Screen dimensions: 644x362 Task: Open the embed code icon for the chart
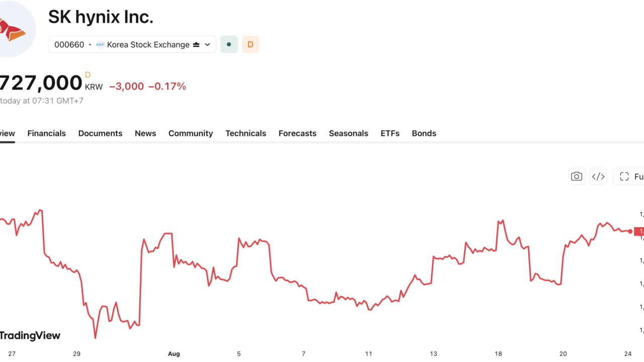tap(598, 176)
